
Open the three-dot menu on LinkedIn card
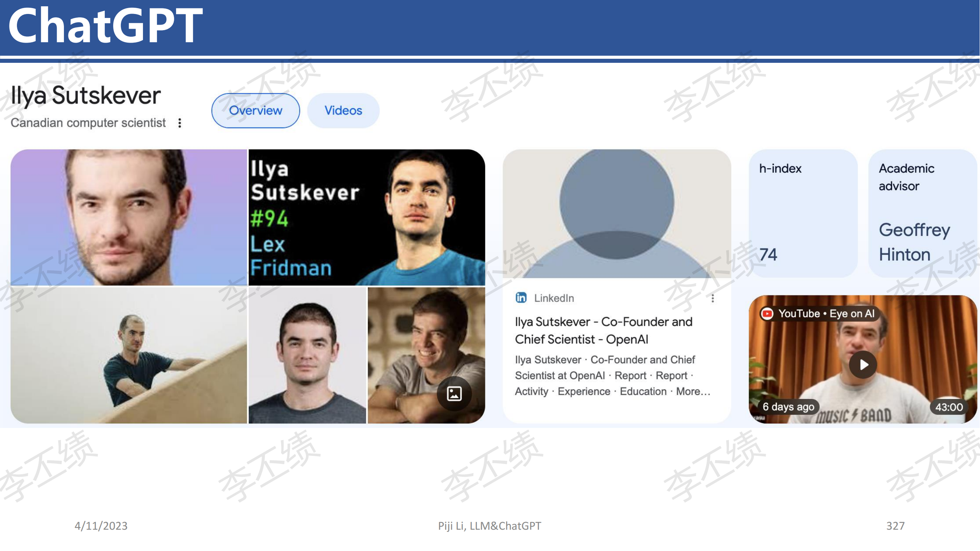pyautogui.click(x=712, y=298)
